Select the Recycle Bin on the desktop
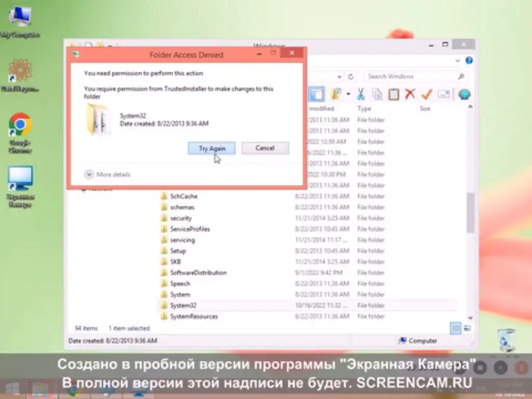Image resolution: width=532 pixels, height=399 pixels. click(507, 340)
